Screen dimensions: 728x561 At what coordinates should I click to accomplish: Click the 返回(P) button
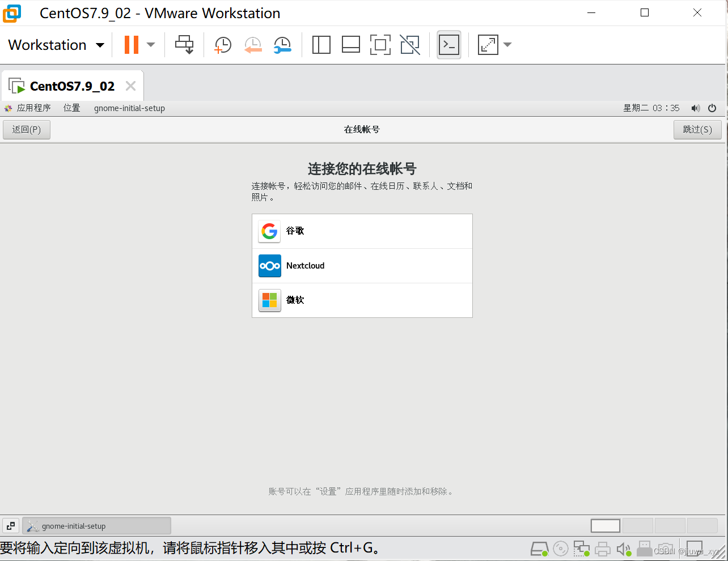(x=27, y=130)
